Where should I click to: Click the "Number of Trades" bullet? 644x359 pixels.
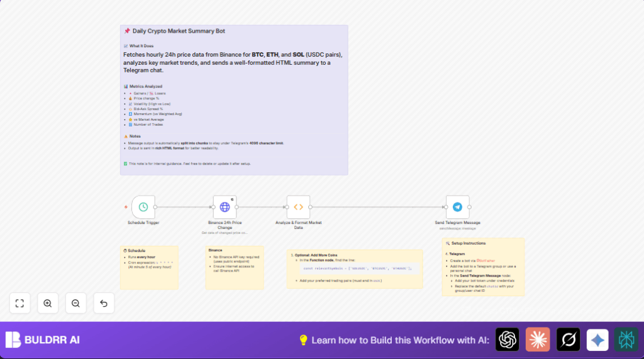pos(148,124)
